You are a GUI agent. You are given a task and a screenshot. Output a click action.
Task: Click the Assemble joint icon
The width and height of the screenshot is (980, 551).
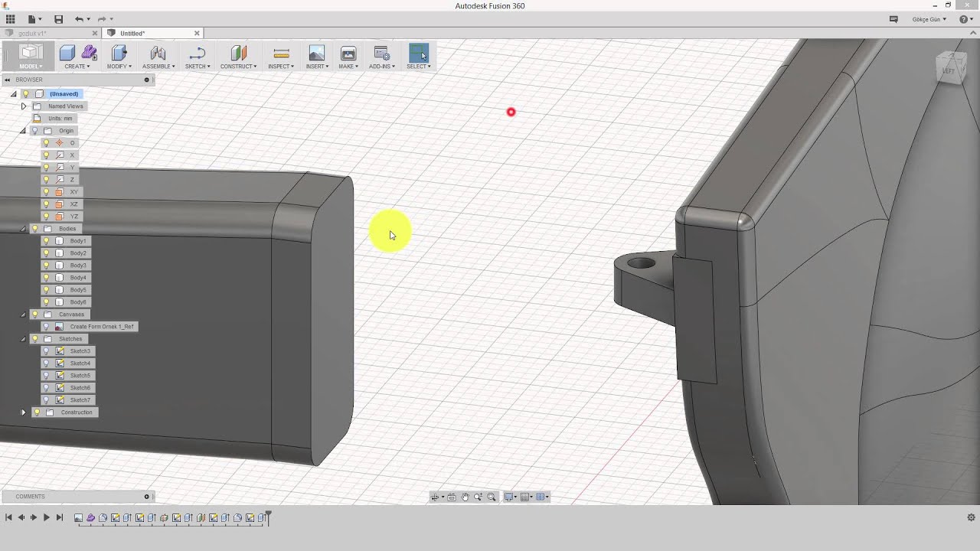point(158,53)
